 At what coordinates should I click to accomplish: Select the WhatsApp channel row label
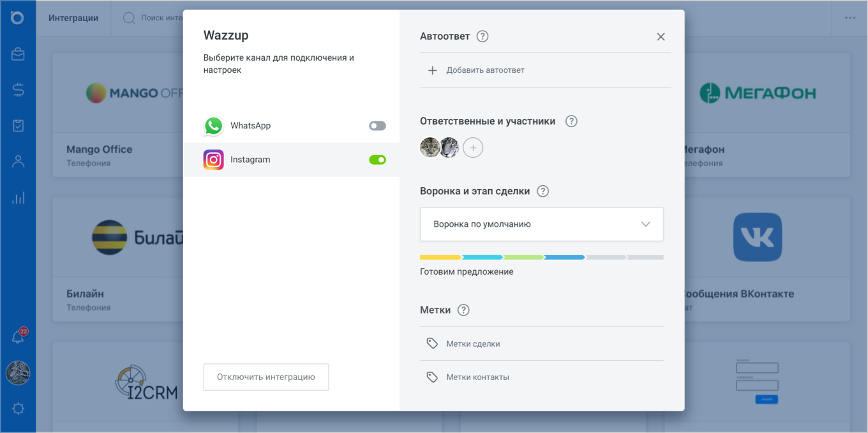point(250,126)
